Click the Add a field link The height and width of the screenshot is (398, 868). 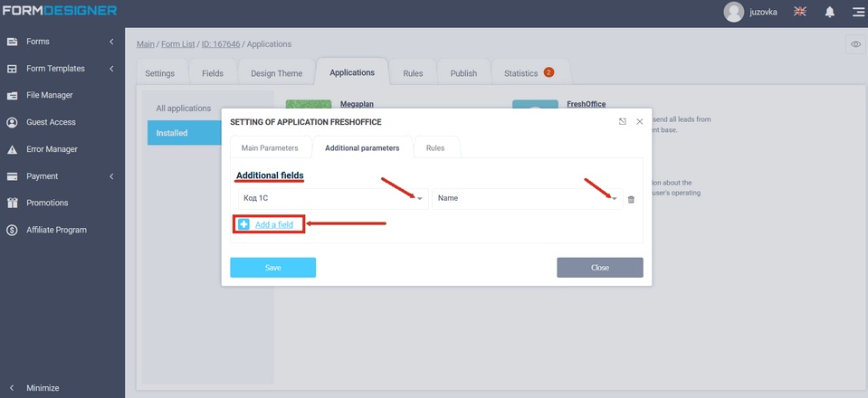coord(274,224)
